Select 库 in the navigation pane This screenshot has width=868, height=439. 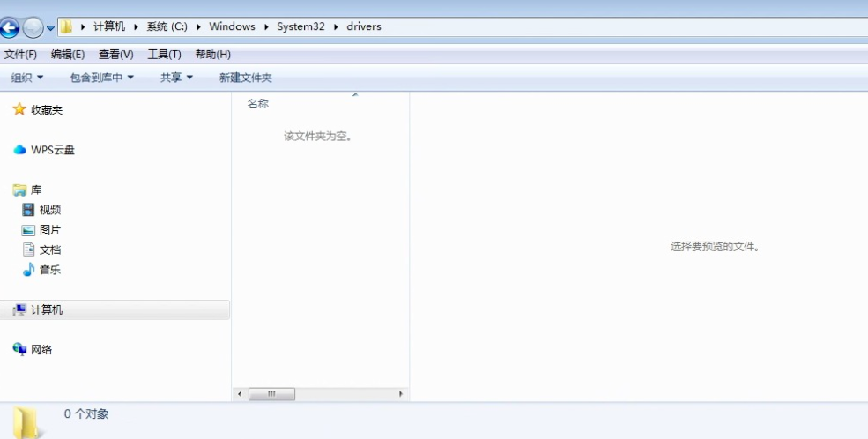tap(36, 190)
